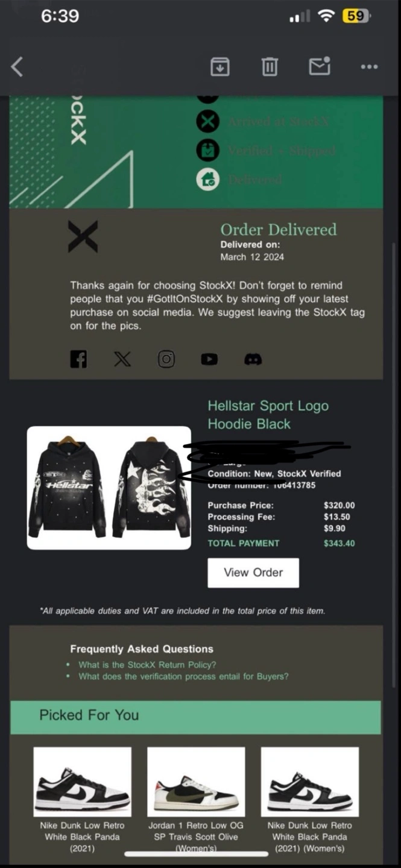Open the X (Twitter) social icon
Viewport: 401px width, 868px height.
(x=122, y=359)
